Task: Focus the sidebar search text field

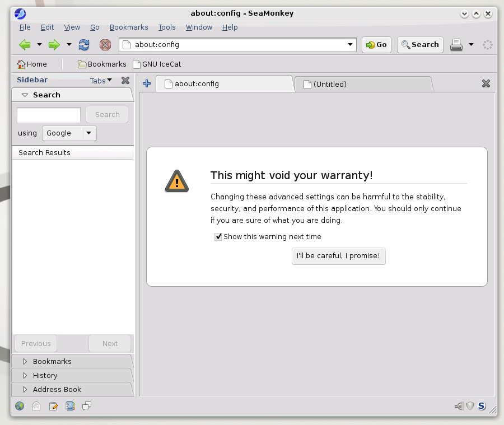Action: 49,115
